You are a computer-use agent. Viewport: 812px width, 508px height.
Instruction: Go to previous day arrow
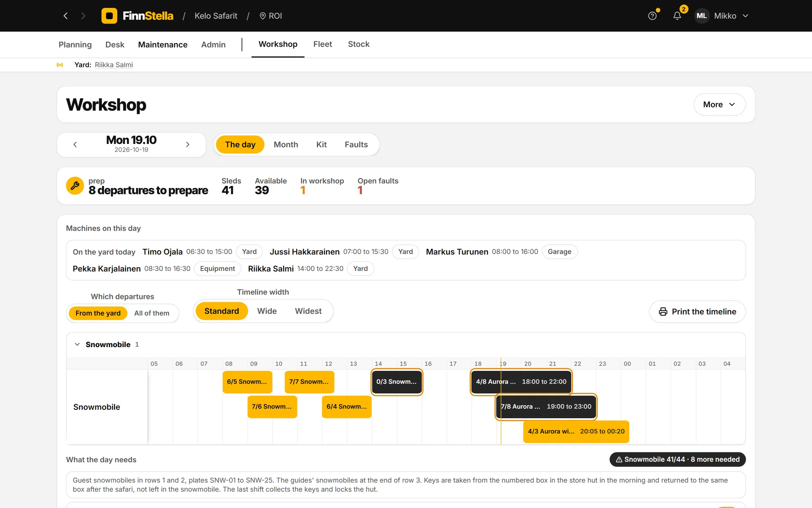coord(75,144)
